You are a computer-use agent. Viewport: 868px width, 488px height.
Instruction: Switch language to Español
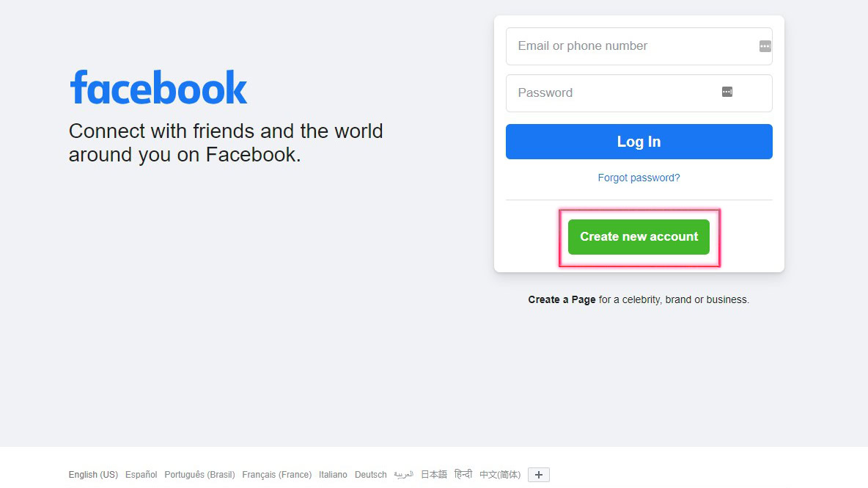click(x=141, y=475)
